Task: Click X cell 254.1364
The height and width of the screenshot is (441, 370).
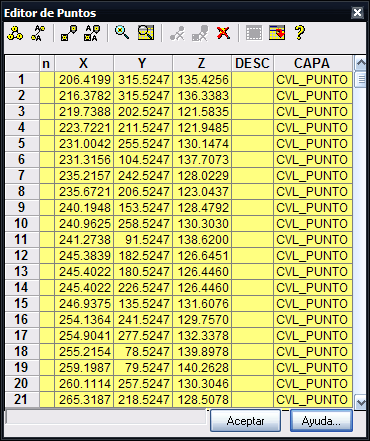Action: click(x=84, y=319)
